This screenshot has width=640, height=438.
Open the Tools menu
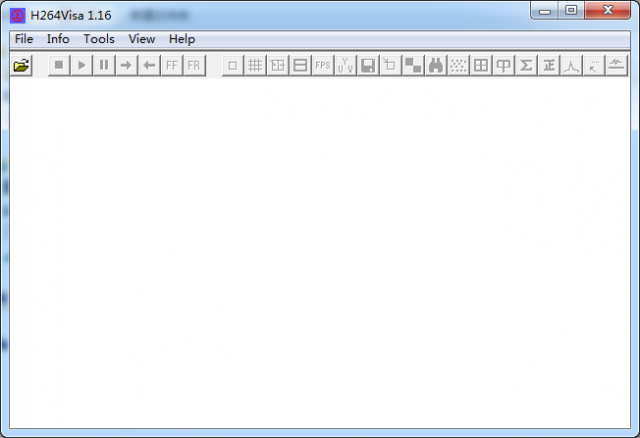(99, 39)
